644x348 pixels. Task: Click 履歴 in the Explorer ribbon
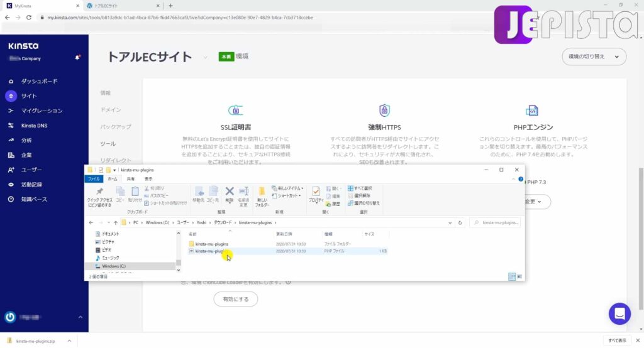[x=333, y=204]
